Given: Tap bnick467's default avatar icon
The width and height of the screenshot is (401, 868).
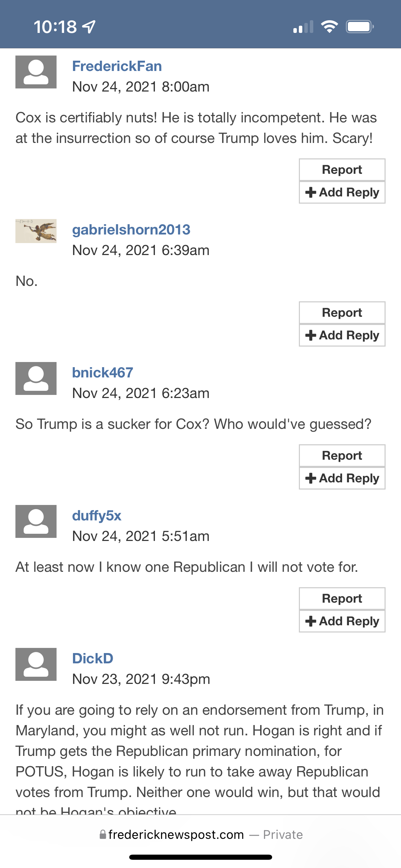Looking at the screenshot, I should [36, 378].
